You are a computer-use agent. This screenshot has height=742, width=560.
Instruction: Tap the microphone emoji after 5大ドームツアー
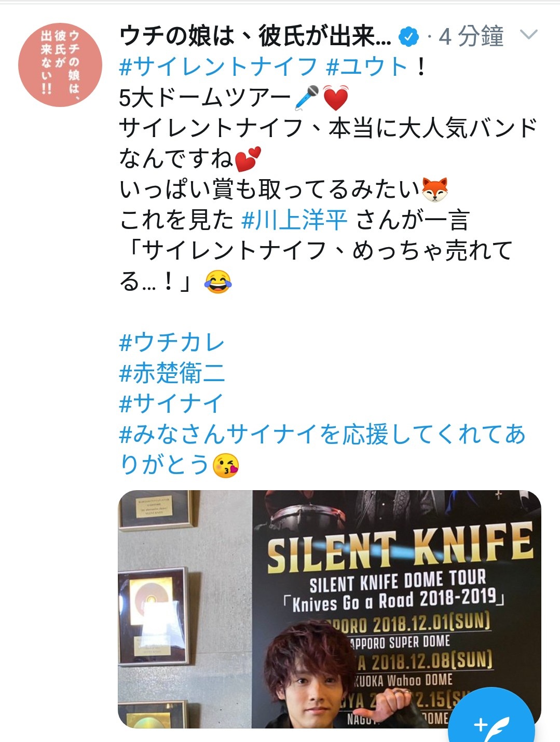pyautogui.click(x=307, y=98)
